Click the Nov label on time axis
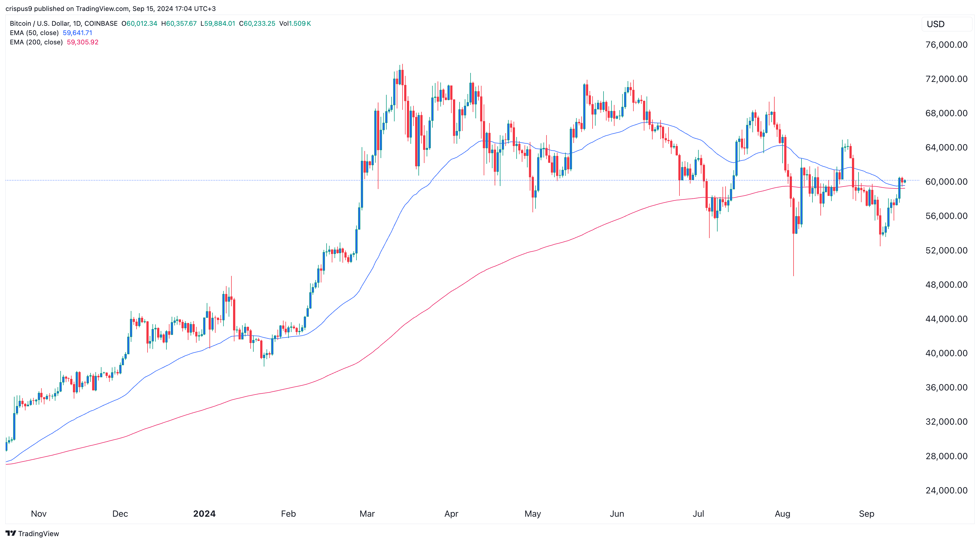 tap(38, 514)
